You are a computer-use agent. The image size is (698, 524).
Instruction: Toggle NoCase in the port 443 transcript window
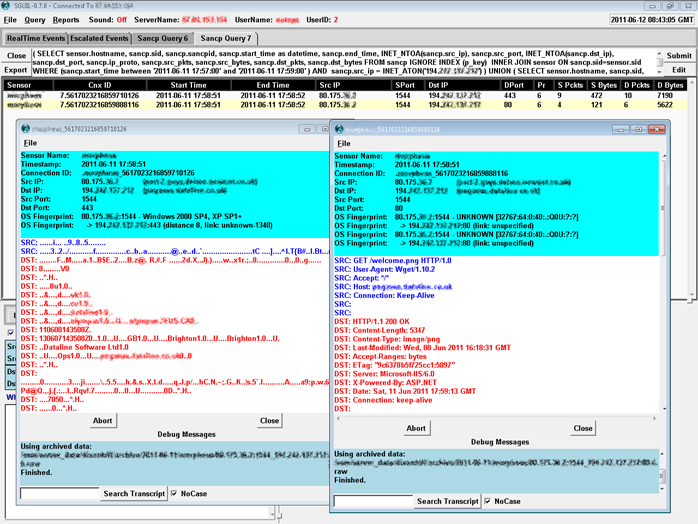coord(176,493)
